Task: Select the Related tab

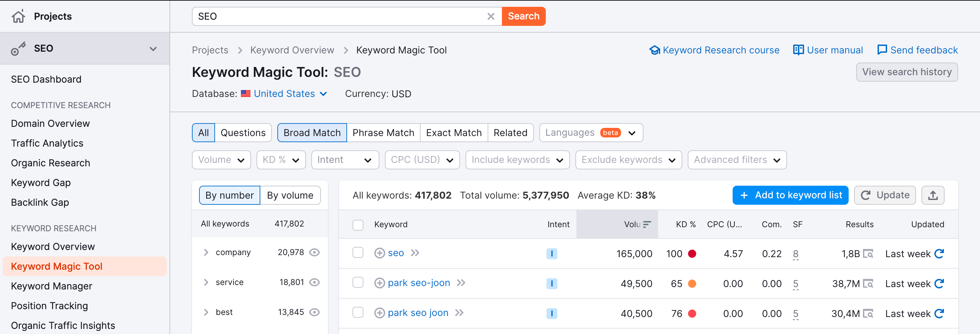Action: [510, 133]
